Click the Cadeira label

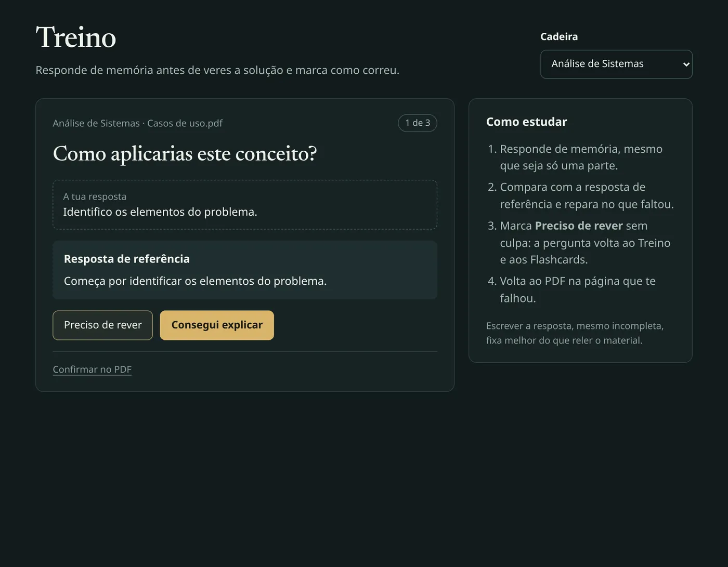pyautogui.click(x=559, y=36)
